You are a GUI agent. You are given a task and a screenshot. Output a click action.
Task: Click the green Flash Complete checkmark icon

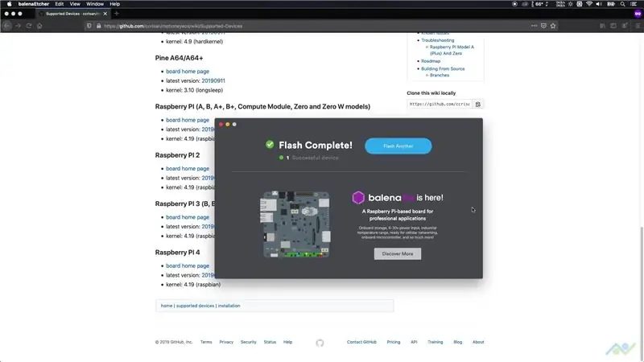pos(270,145)
